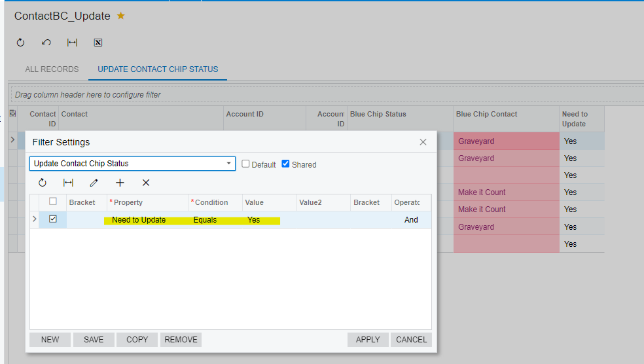Click the Yes value cell in filter row
Image resolution: width=644 pixels, height=364 pixels.
pyautogui.click(x=270, y=220)
